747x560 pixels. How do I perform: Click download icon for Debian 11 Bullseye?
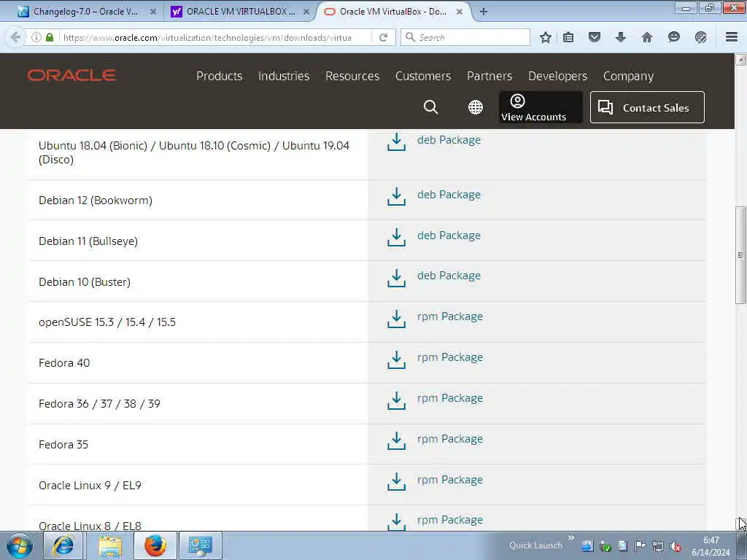tap(396, 238)
